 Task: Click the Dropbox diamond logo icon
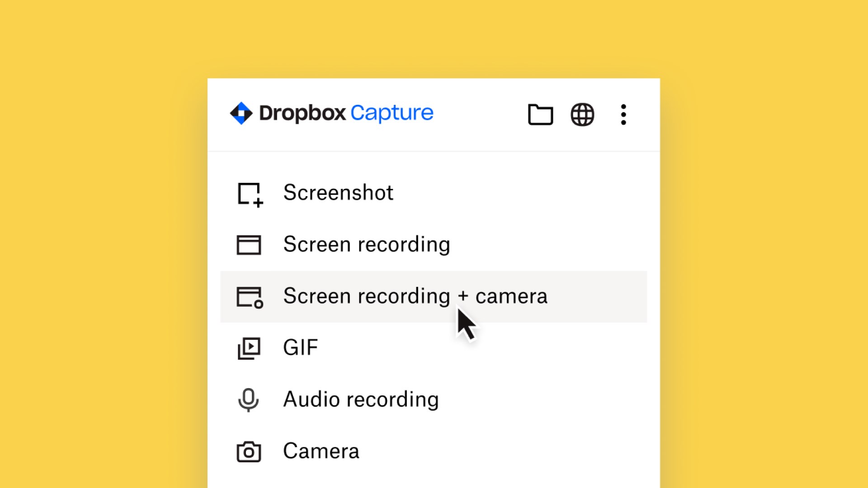(241, 113)
